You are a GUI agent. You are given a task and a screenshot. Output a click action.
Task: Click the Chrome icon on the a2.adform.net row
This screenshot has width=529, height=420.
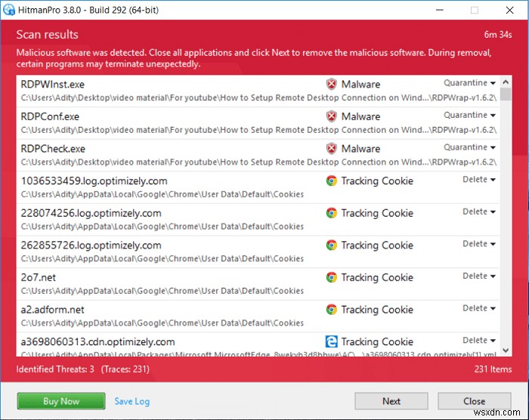[x=331, y=310]
